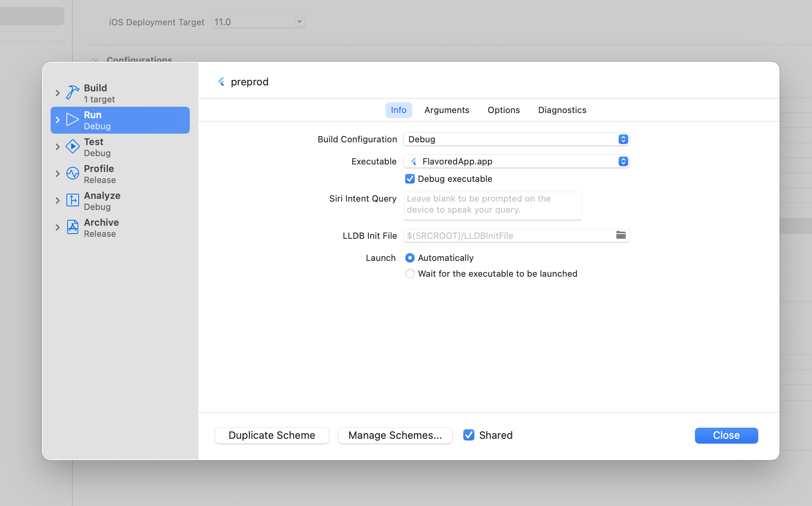Expand the Build action disclosure chevron

58,93
